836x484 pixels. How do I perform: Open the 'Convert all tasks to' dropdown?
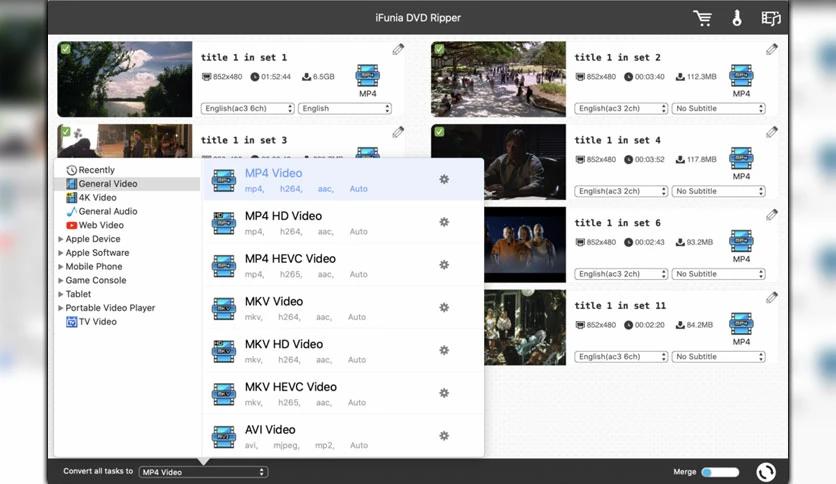click(203, 472)
